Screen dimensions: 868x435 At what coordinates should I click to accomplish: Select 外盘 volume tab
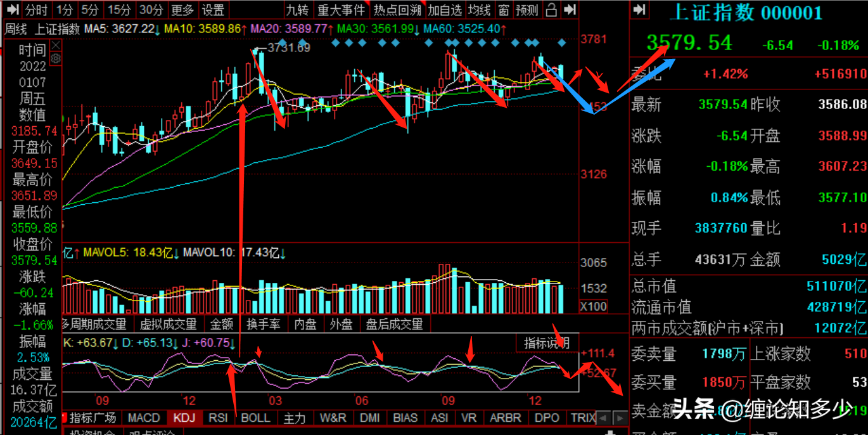coord(341,324)
